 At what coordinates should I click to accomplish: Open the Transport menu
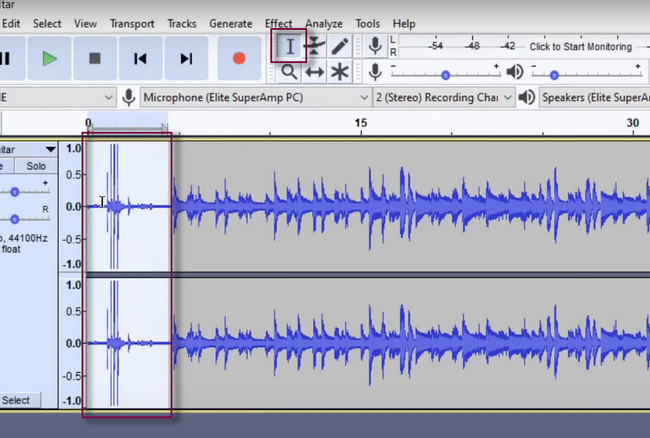(x=132, y=24)
